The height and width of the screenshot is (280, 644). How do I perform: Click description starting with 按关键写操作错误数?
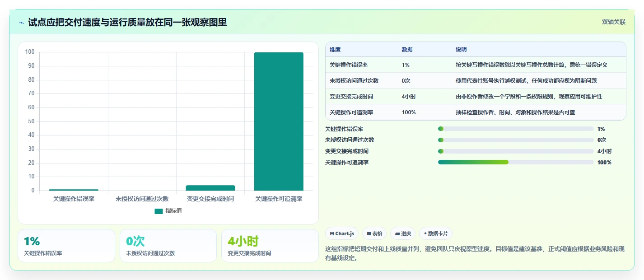(x=532, y=65)
